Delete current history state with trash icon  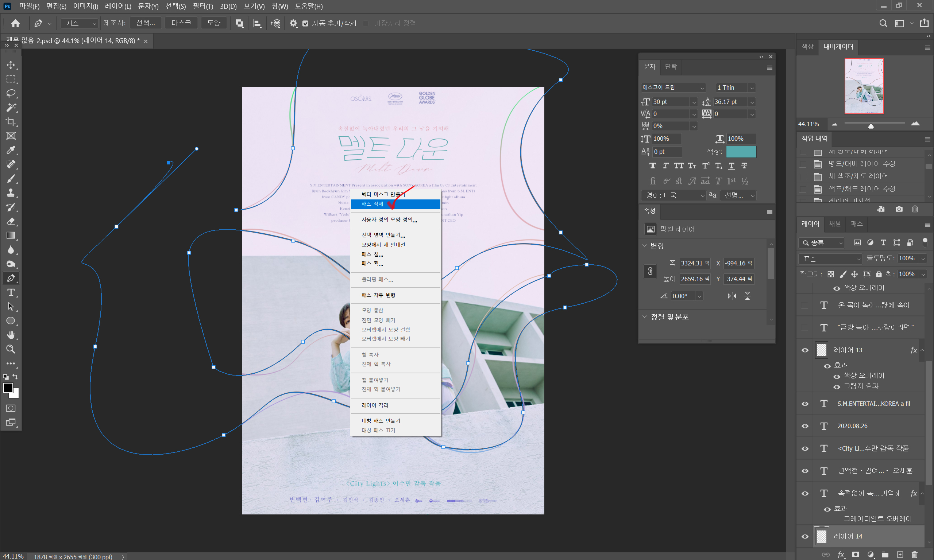(x=915, y=209)
